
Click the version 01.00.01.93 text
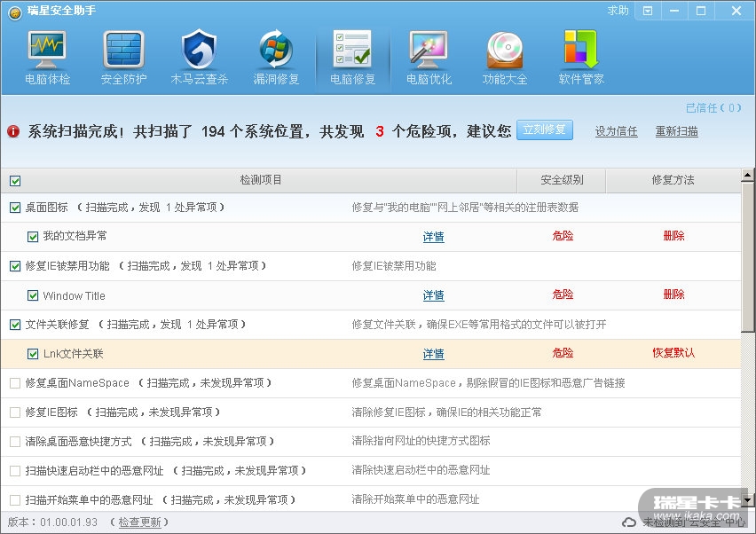69,522
